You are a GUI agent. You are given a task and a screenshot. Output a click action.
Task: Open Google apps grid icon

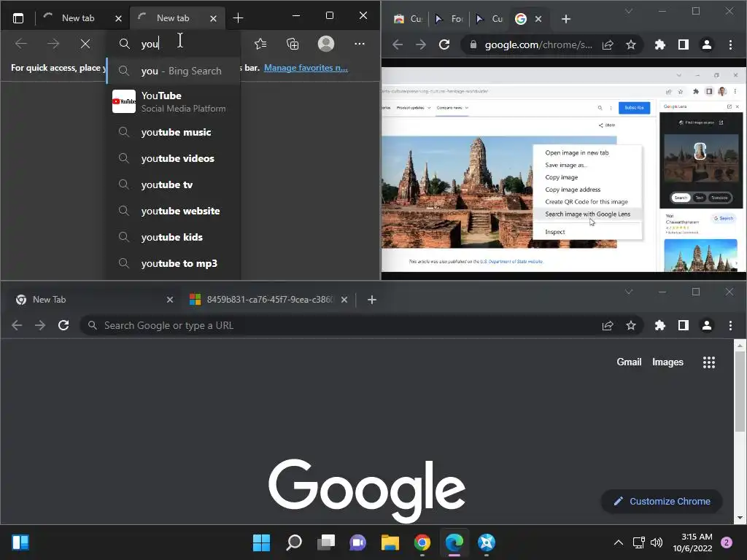(709, 362)
